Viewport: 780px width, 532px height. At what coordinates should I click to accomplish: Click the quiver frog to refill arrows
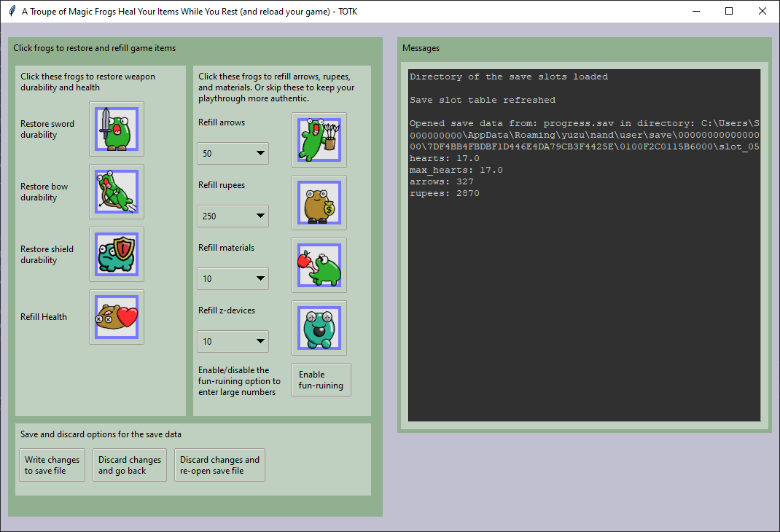tap(319, 139)
